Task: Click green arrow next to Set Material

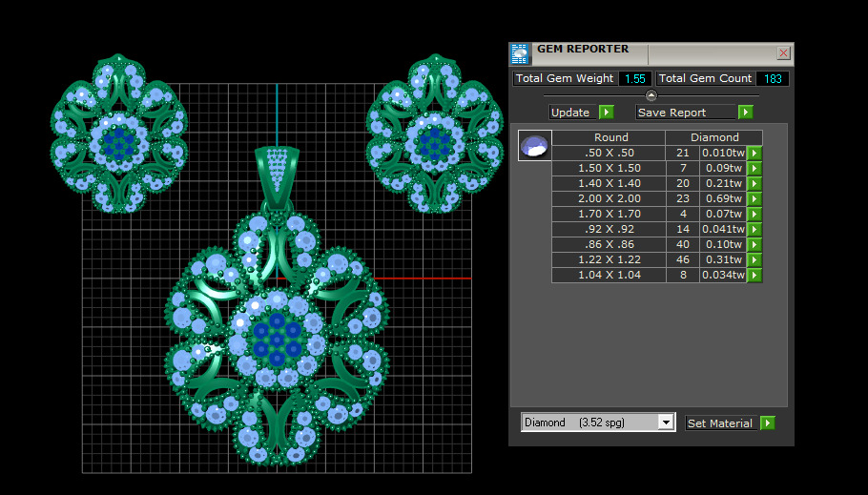Action: 767,423
